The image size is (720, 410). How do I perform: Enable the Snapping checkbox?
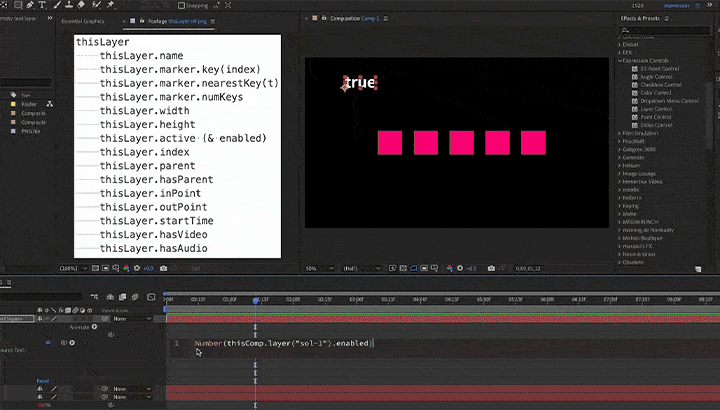[181, 6]
